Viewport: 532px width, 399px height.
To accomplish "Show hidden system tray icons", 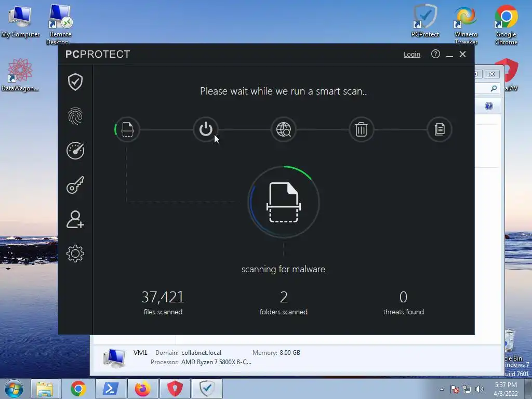I will coord(442,389).
